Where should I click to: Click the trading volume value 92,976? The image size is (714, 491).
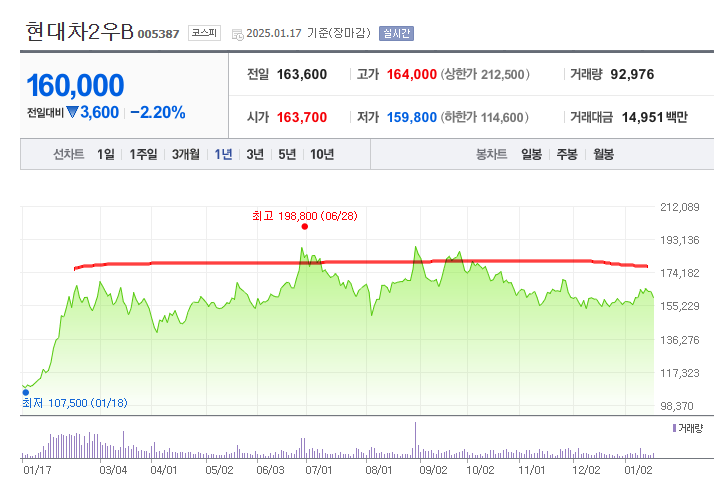pos(632,74)
